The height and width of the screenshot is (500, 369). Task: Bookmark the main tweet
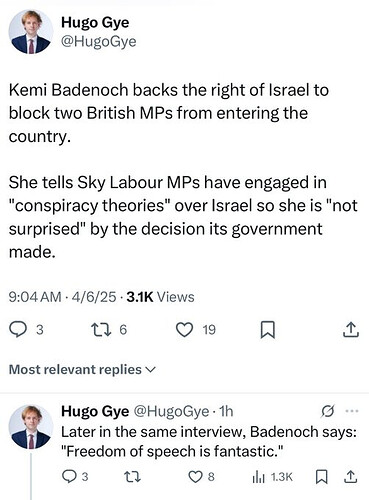click(267, 330)
